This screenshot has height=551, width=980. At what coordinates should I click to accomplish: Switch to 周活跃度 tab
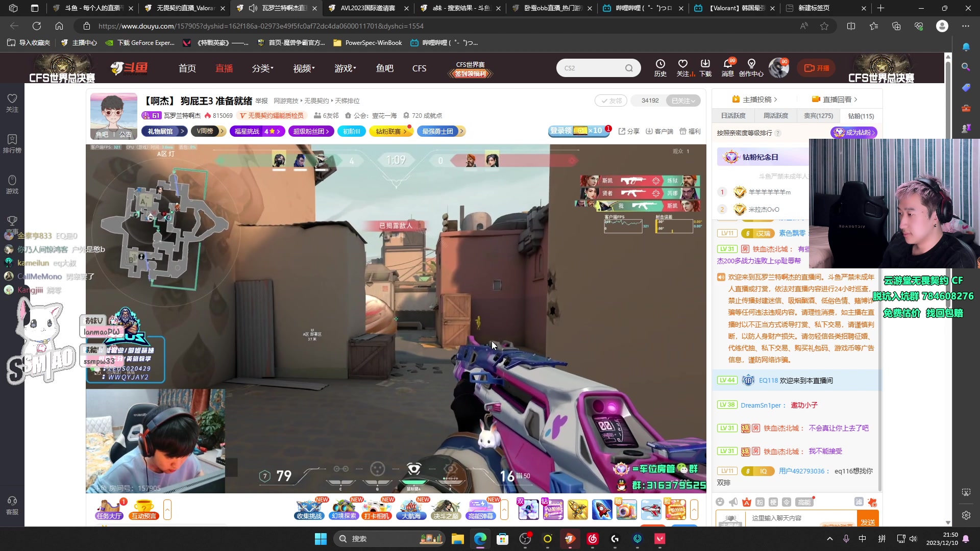(x=776, y=116)
